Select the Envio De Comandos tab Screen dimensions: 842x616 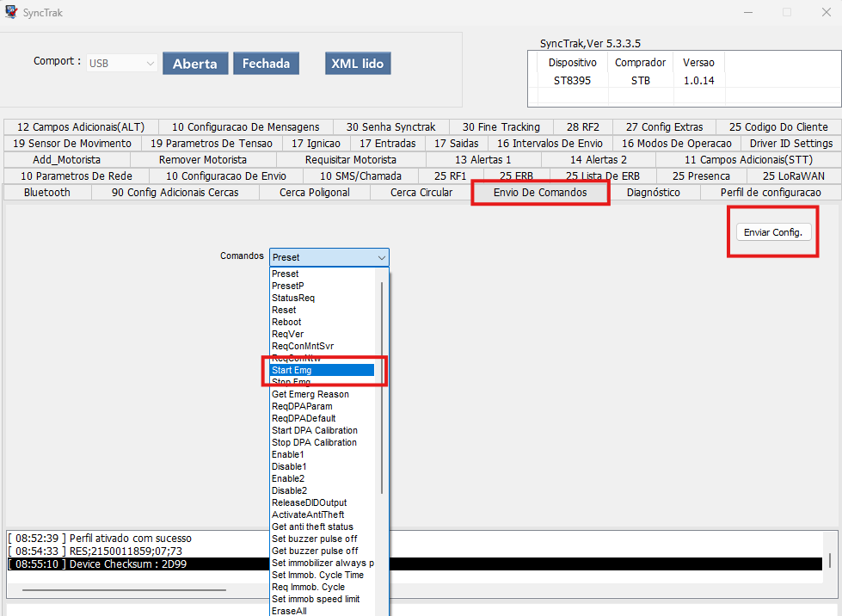pos(540,192)
